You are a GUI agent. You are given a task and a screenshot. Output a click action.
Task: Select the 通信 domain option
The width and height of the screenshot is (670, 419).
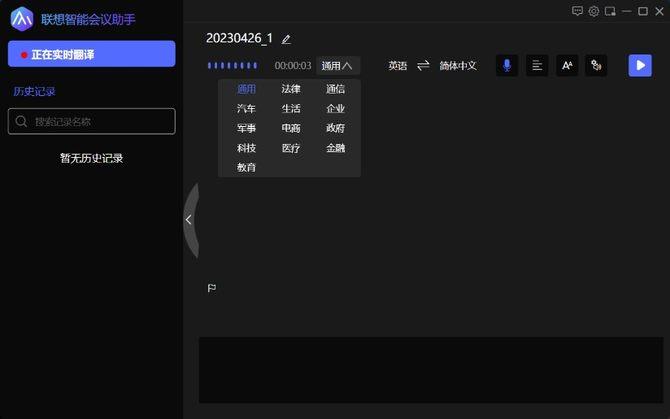(x=335, y=89)
